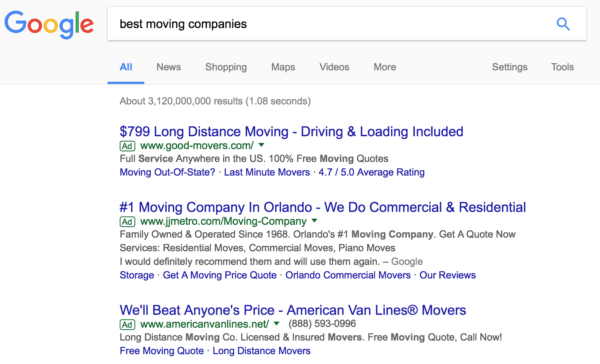
Task: Click the www.americanvanlines.net/ green URL
Action: tap(204, 324)
